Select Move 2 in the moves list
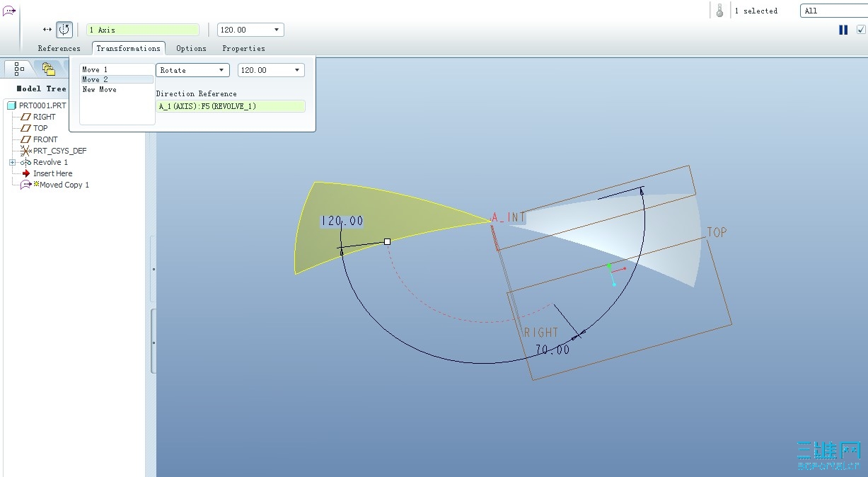 pyautogui.click(x=117, y=79)
